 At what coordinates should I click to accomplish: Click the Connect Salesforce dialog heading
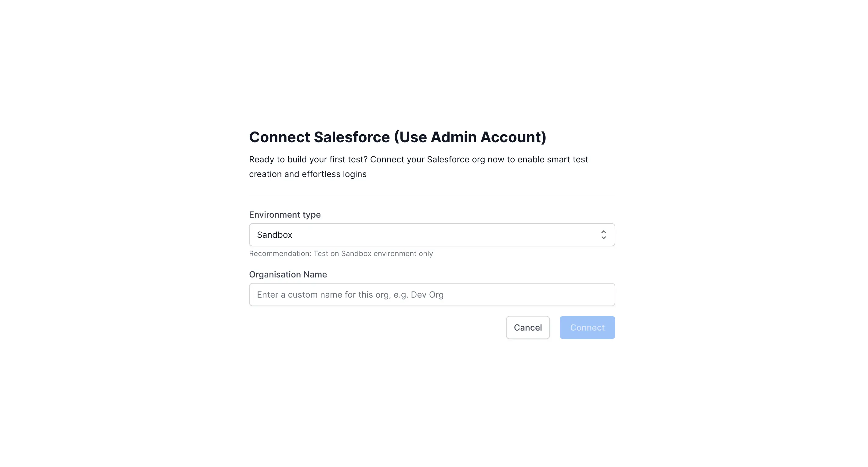click(398, 137)
